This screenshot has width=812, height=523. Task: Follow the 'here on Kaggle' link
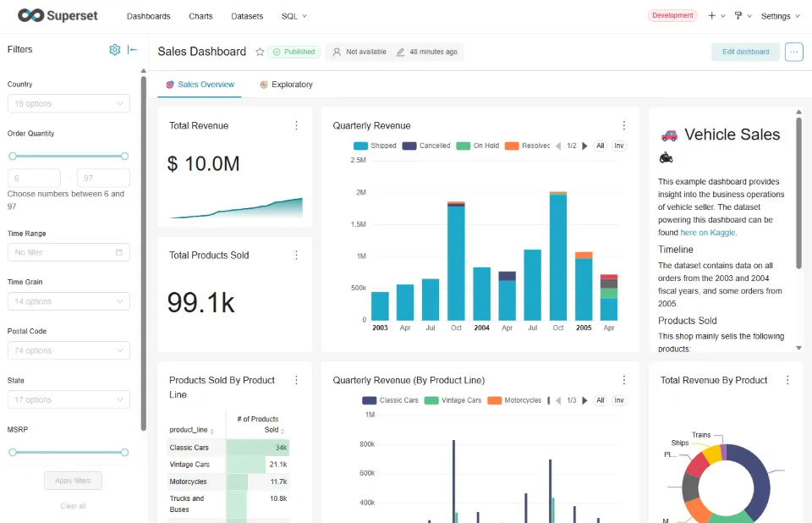point(709,232)
